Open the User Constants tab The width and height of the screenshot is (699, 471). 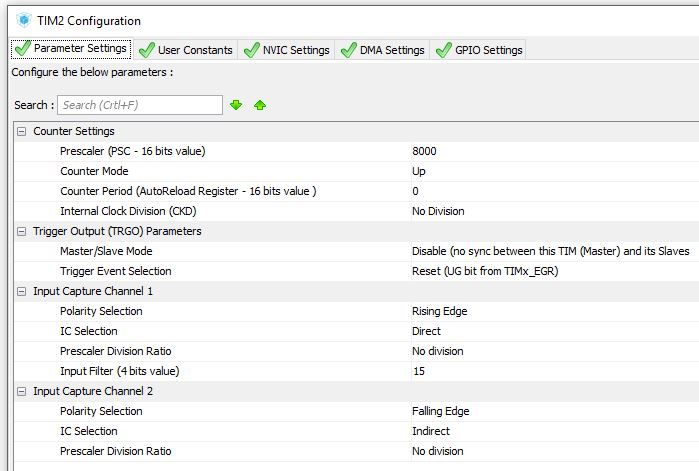click(194, 50)
